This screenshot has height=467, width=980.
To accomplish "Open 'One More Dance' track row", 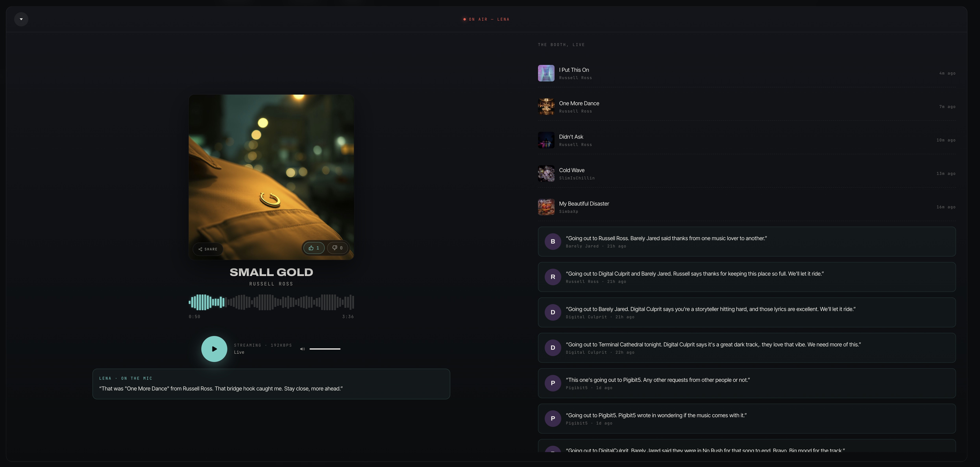I will tap(746, 106).
